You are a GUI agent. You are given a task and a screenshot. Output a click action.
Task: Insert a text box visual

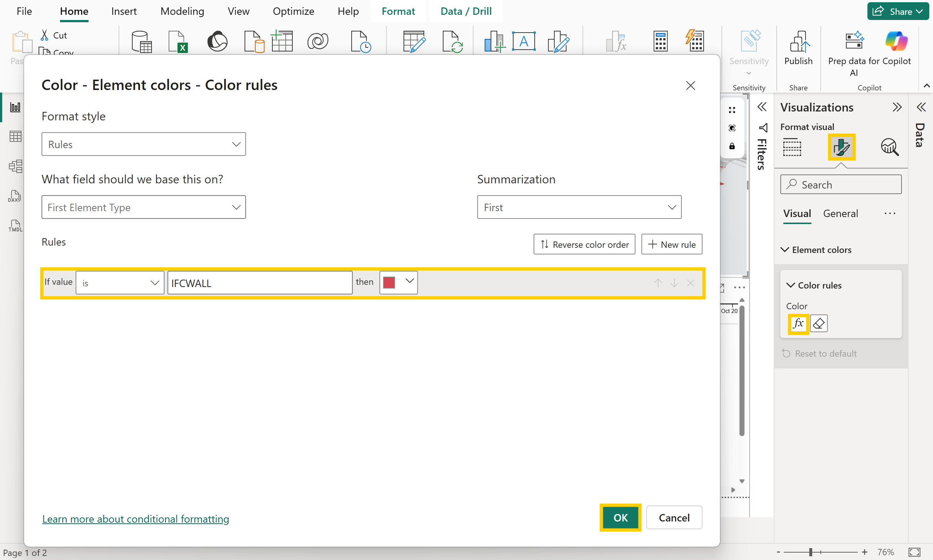pos(524,41)
